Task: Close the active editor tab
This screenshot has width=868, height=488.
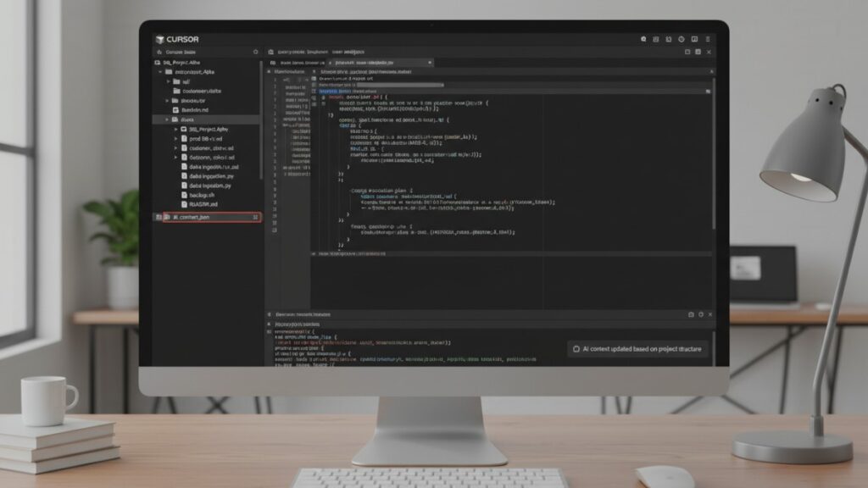Action: (x=430, y=63)
